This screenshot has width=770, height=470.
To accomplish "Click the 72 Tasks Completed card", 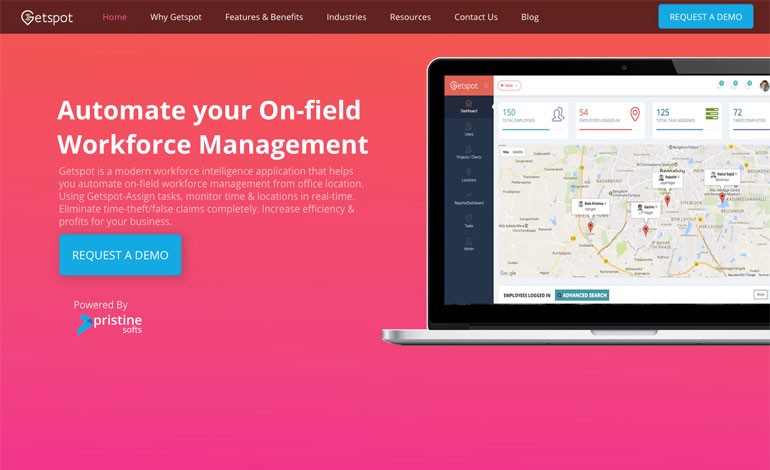I will tap(749, 119).
